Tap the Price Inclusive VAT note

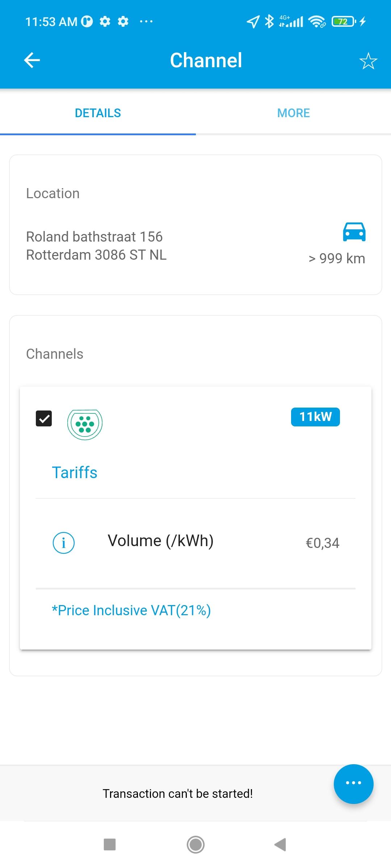pos(131,610)
